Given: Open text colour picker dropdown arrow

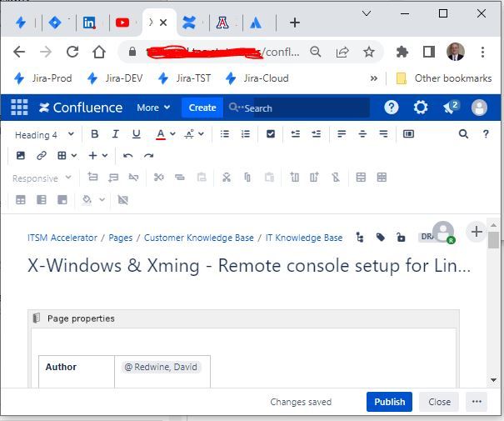Looking at the screenshot, I should click(x=172, y=134).
